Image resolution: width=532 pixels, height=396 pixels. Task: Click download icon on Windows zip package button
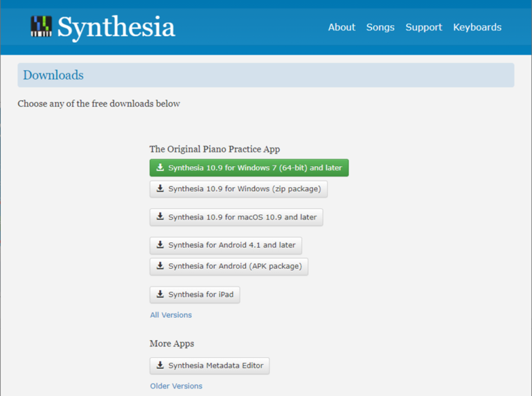160,188
